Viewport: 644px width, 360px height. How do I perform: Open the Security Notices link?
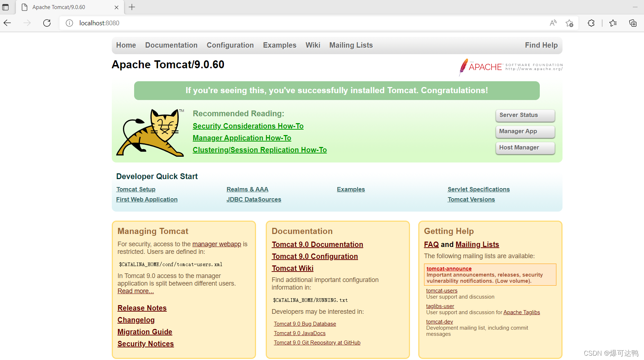tap(146, 344)
